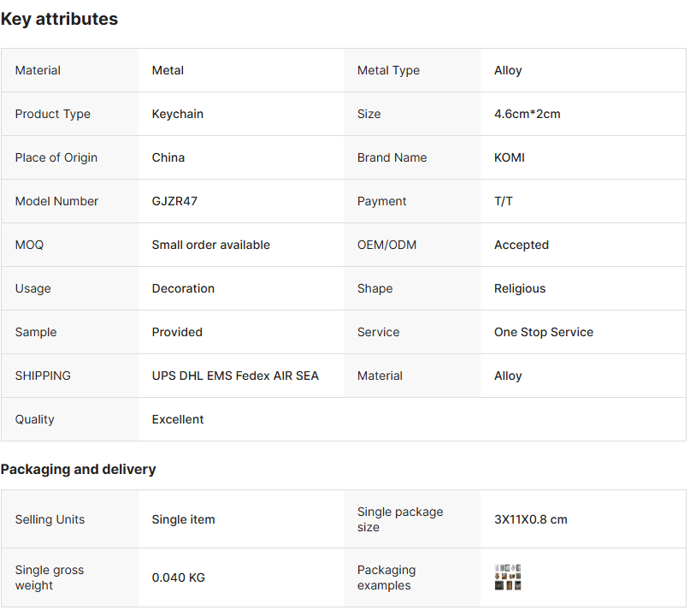Click the Religious shape value
The width and height of the screenshot is (696, 616).
coord(520,288)
